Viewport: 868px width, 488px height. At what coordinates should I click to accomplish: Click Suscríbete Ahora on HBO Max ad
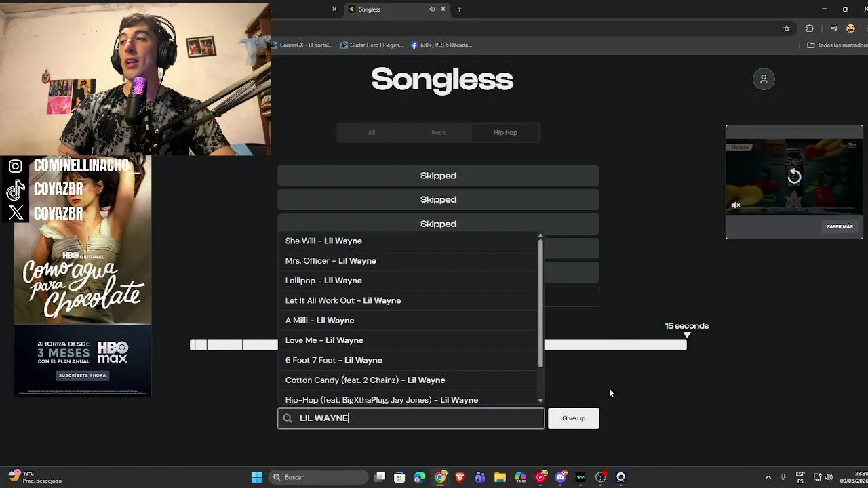83,375
